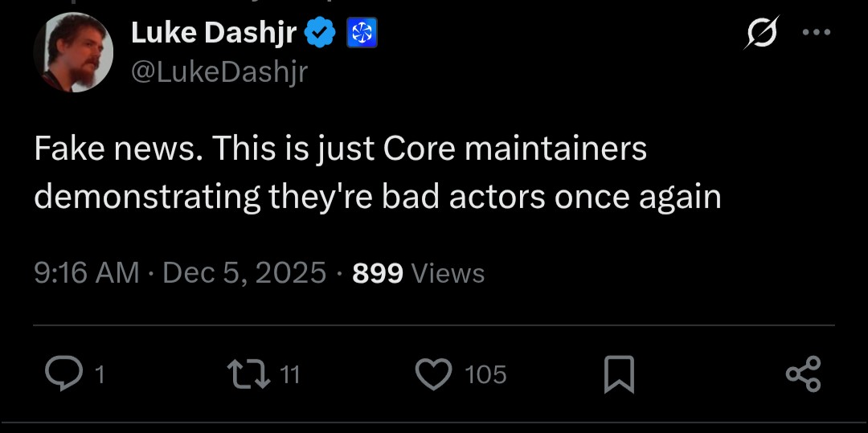
Task: Click the reply count of 1
Action: [x=100, y=374]
